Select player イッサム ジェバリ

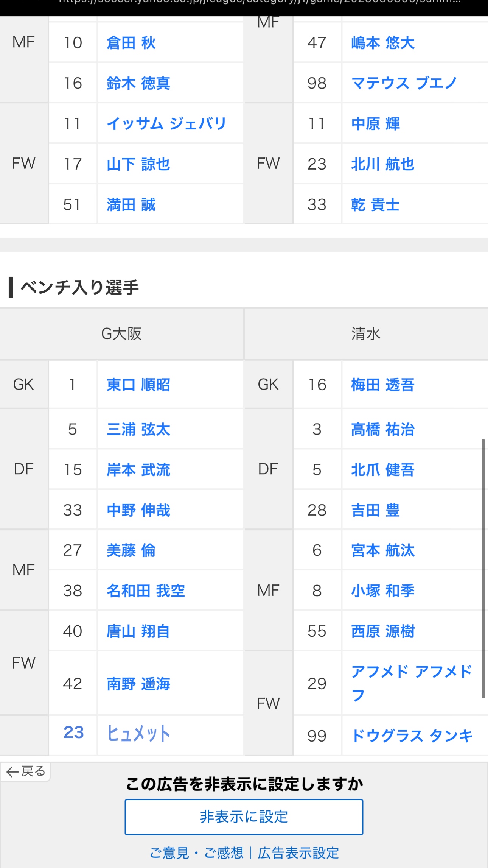click(x=166, y=123)
